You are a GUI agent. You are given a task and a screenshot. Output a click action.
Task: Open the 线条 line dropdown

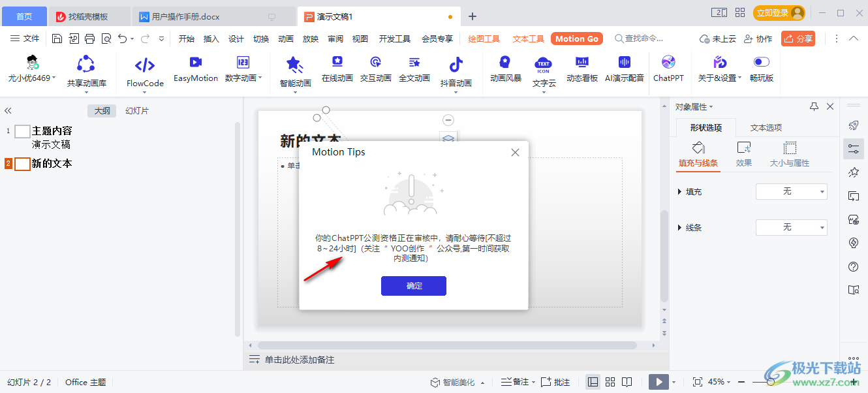792,227
